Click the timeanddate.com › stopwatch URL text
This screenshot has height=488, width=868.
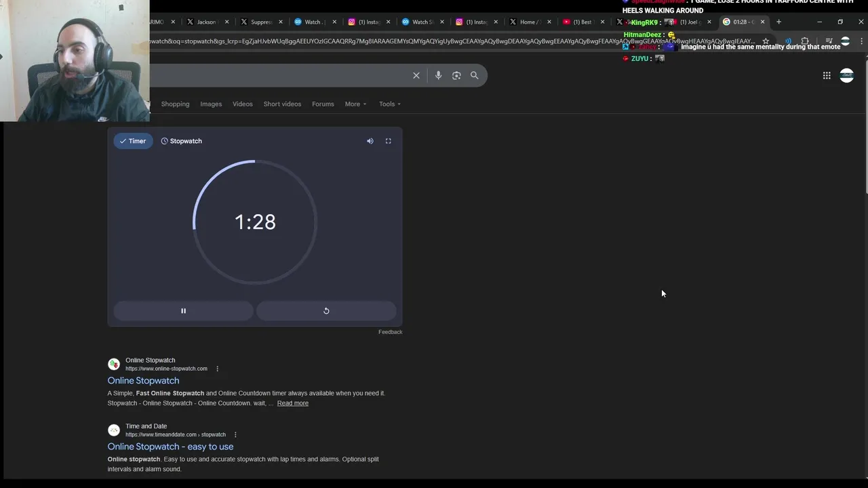[x=176, y=434]
